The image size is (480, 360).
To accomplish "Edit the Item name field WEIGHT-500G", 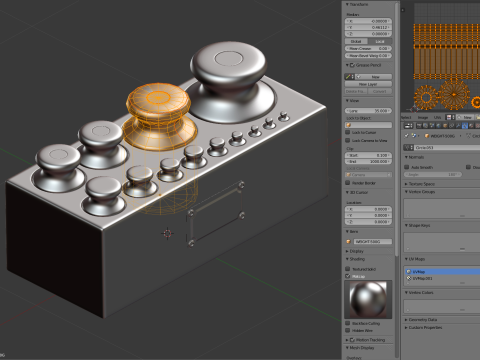I will pyautogui.click(x=372, y=241).
